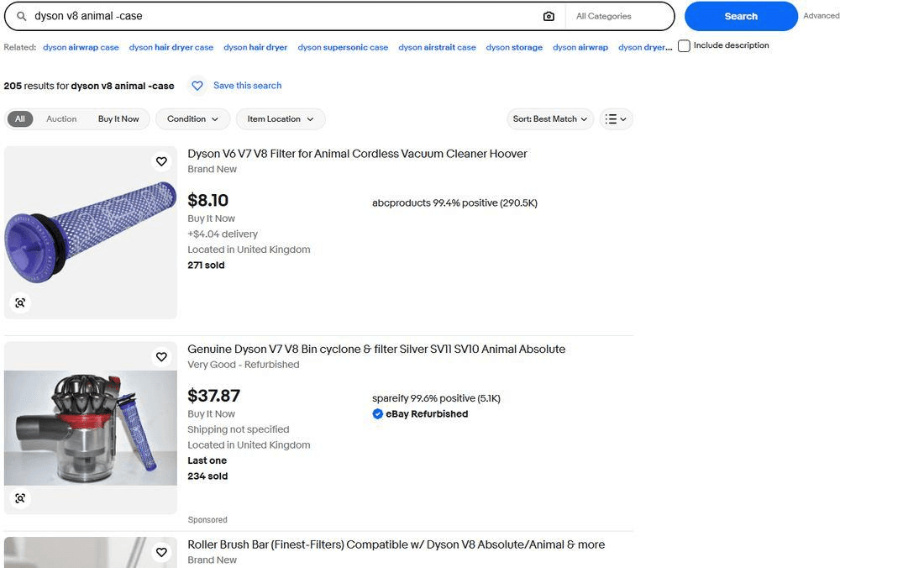Add Roller Brush Bar item to watchlist
The image size is (924, 568).
[161, 552]
